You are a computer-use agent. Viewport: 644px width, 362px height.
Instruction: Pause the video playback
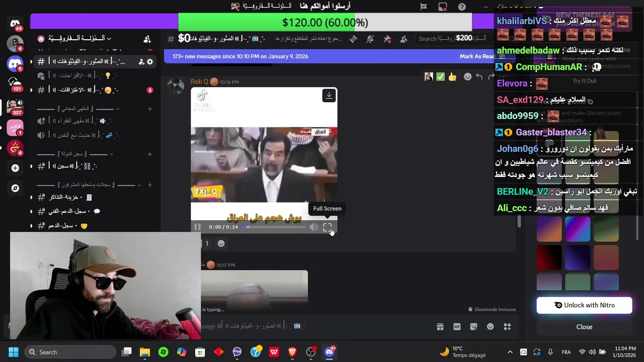(197, 227)
